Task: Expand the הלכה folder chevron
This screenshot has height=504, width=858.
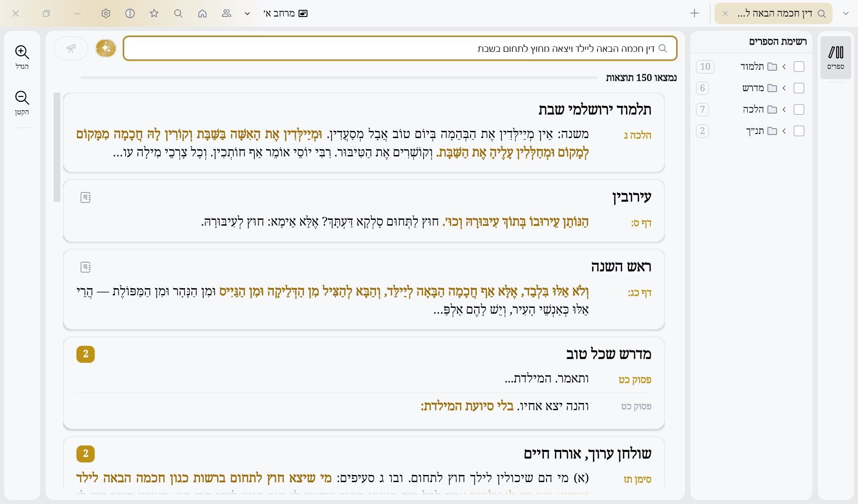Action: (784, 109)
